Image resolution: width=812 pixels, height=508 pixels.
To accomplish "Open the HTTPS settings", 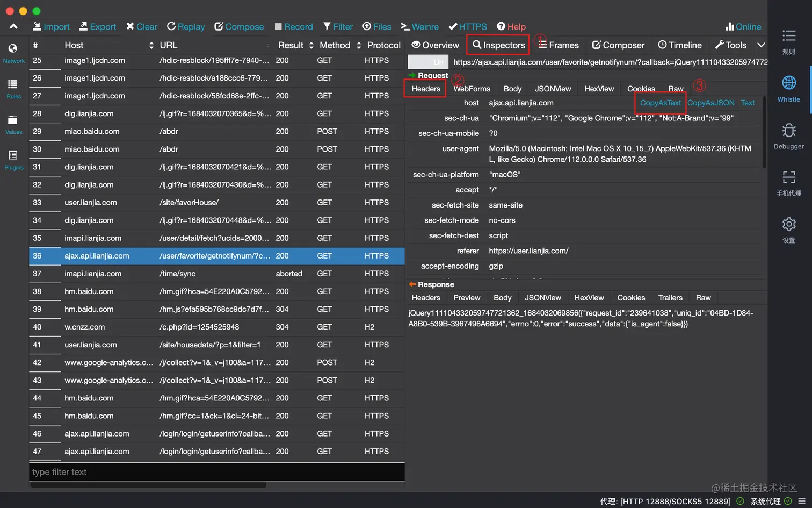I will (468, 26).
